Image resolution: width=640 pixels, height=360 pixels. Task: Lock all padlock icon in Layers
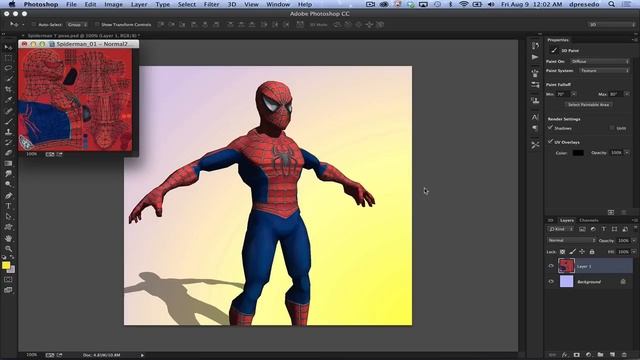point(592,252)
